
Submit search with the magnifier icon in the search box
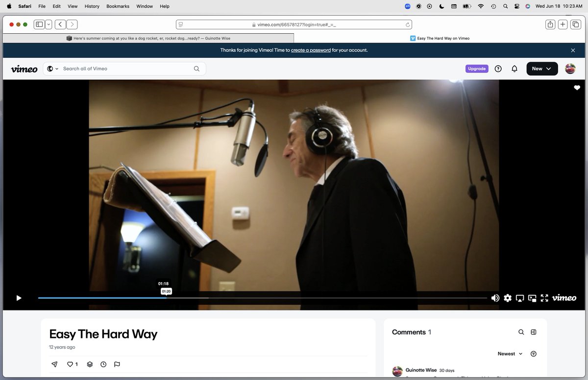196,69
